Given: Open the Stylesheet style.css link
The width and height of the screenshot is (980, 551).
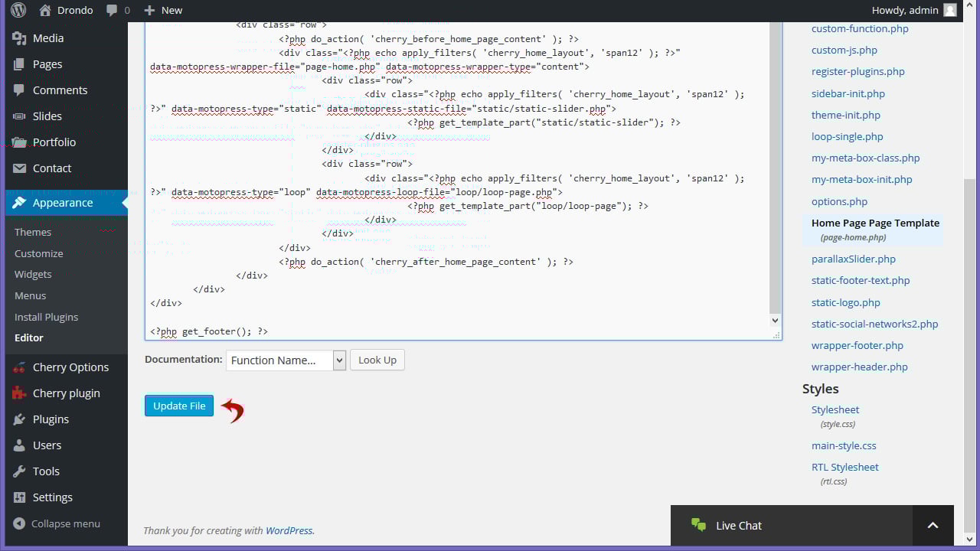Looking at the screenshot, I should coord(835,409).
